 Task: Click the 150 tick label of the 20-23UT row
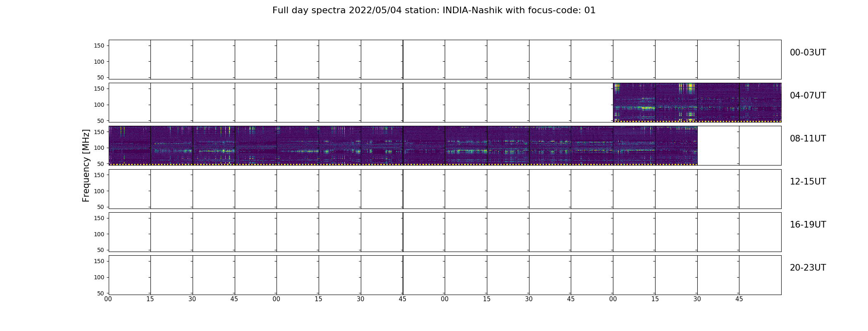pyautogui.click(x=99, y=261)
